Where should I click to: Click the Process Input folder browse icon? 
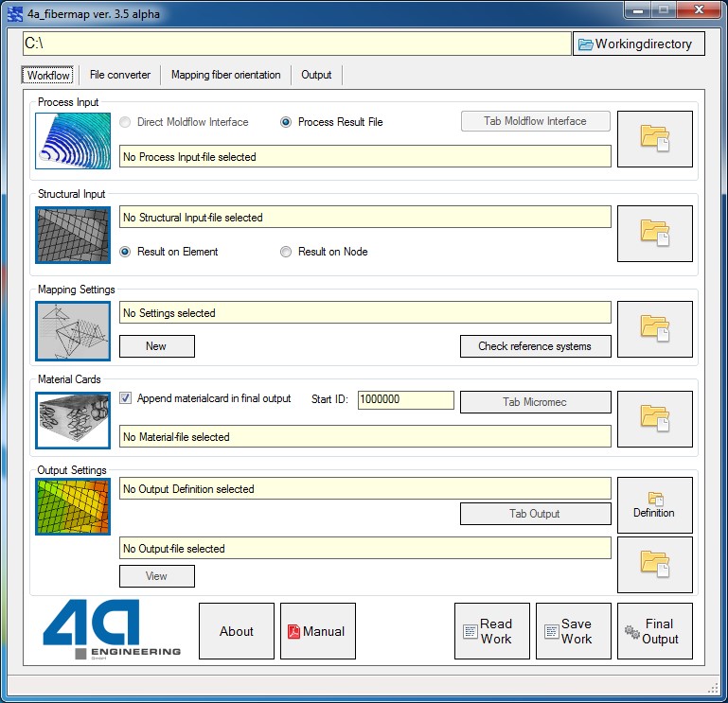[654, 139]
